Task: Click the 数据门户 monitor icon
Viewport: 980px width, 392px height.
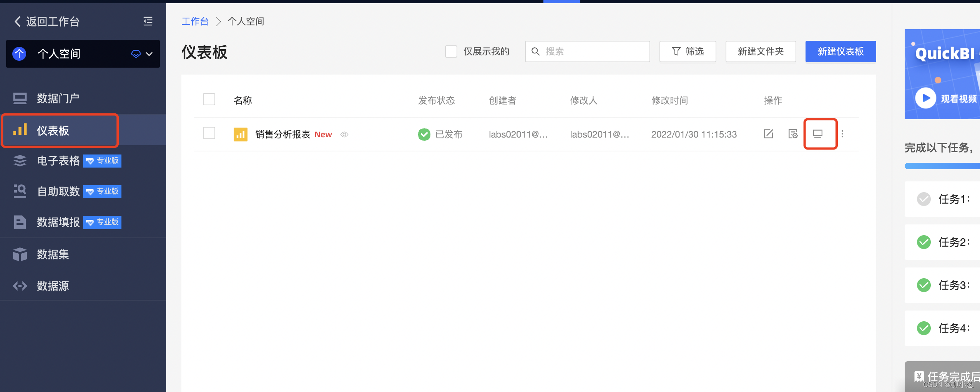Action: pyautogui.click(x=20, y=99)
